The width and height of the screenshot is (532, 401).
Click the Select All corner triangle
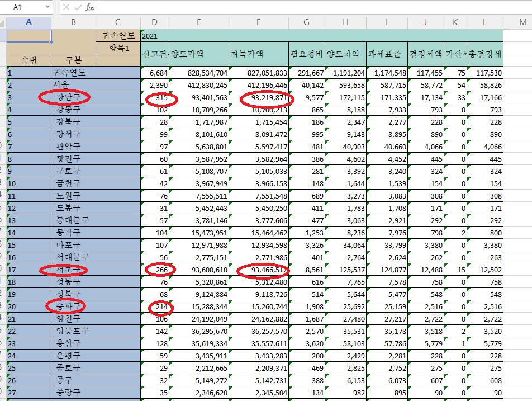[3, 22]
